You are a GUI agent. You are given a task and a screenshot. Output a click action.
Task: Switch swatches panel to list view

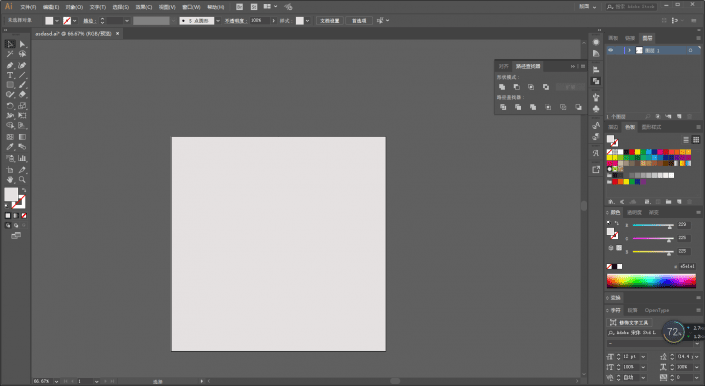coord(686,140)
